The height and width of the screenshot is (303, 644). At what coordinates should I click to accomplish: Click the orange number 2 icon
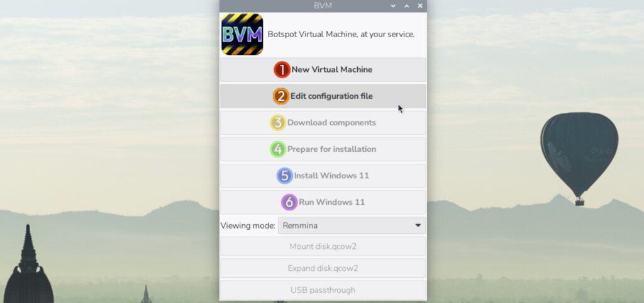[280, 96]
